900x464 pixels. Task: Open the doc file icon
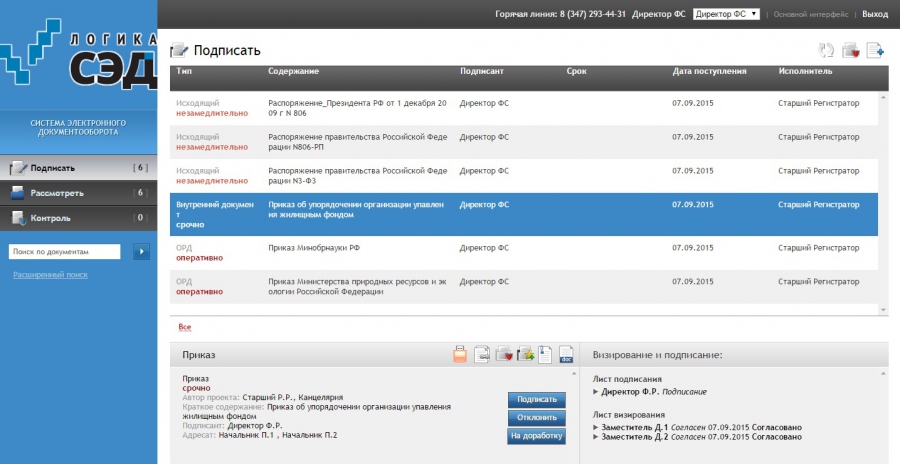click(566, 354)
